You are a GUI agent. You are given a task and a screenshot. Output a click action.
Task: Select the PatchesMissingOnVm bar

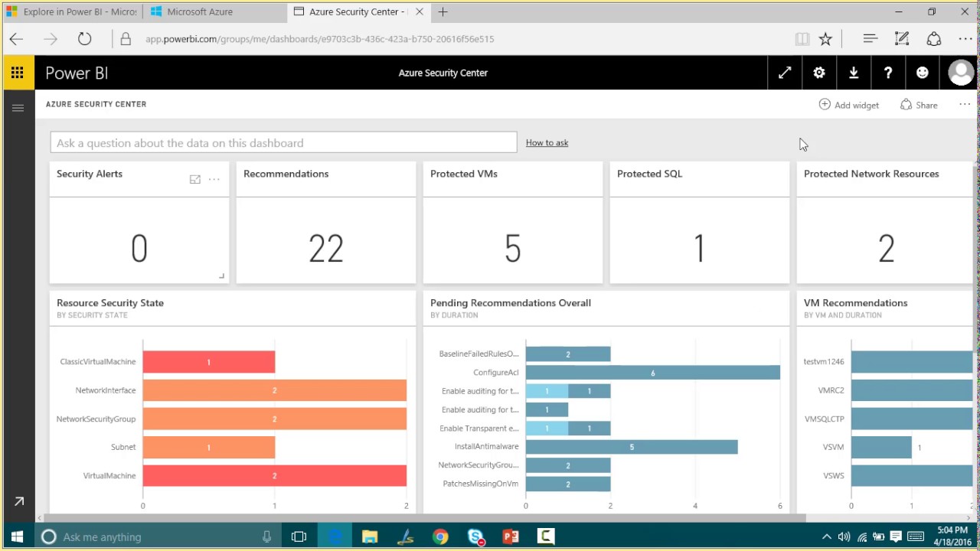pos(568,484)
